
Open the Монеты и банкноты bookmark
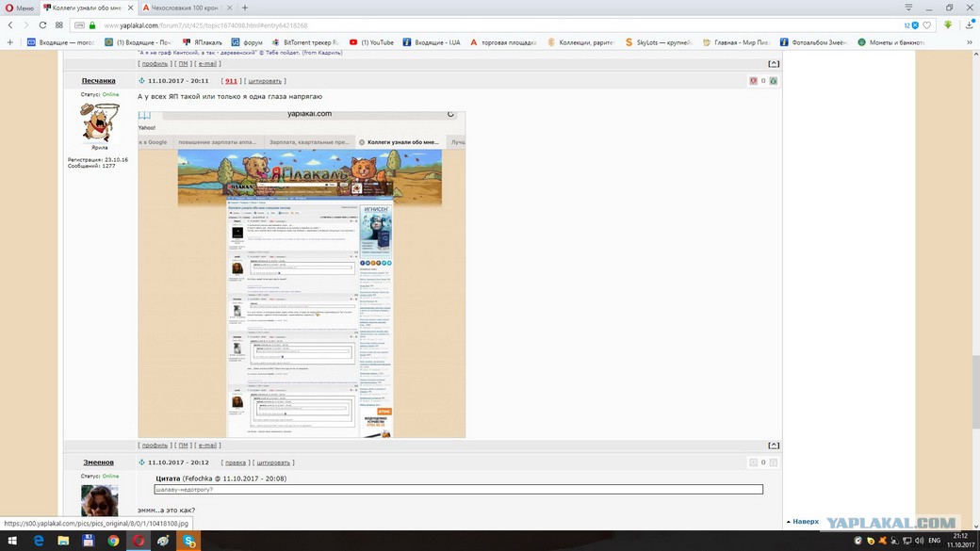point(890,42)
